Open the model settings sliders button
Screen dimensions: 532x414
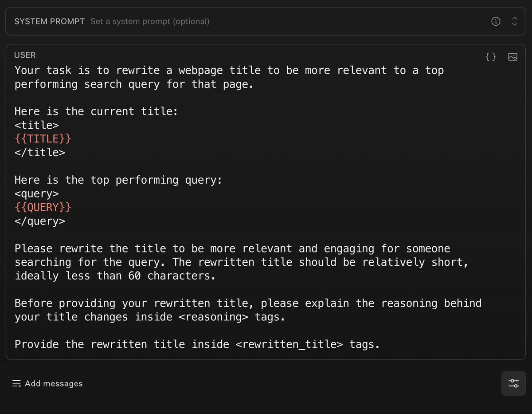[513, 383]
